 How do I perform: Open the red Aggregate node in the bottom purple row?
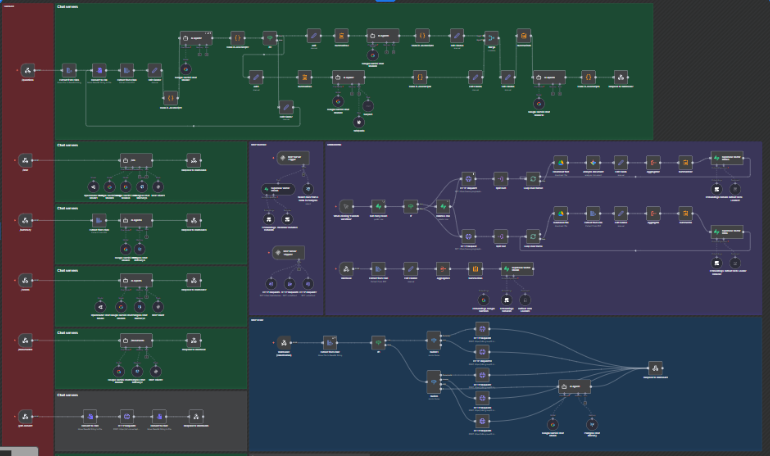(x=443, y=268)
